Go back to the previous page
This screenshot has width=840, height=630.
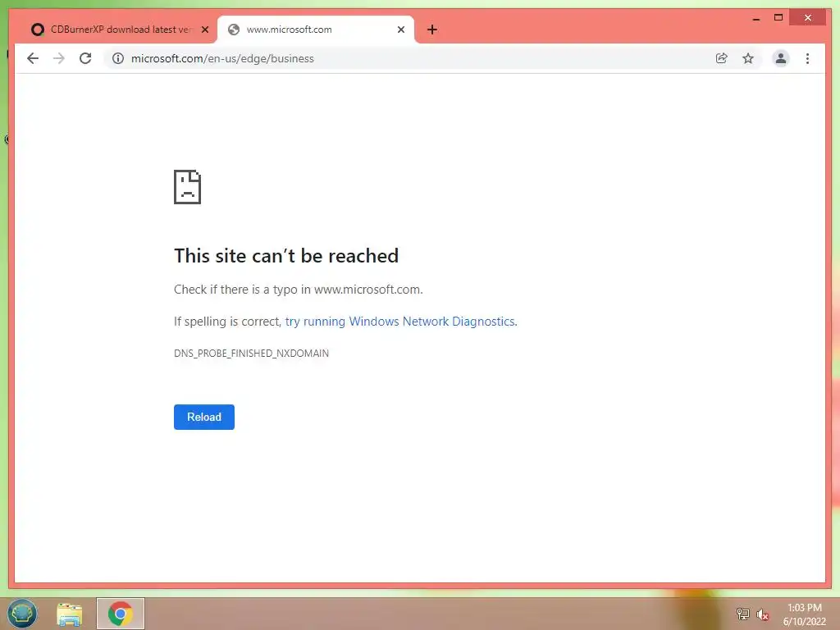33,58
